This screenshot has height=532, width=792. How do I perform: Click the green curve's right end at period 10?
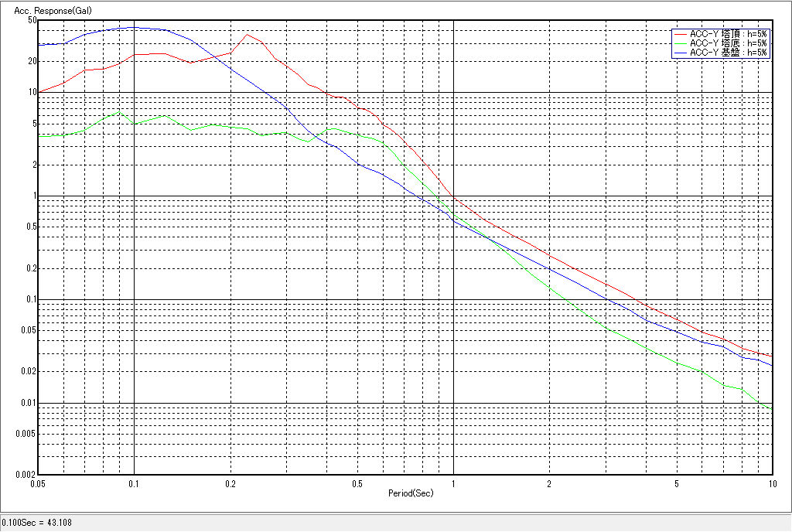[772, 408]
